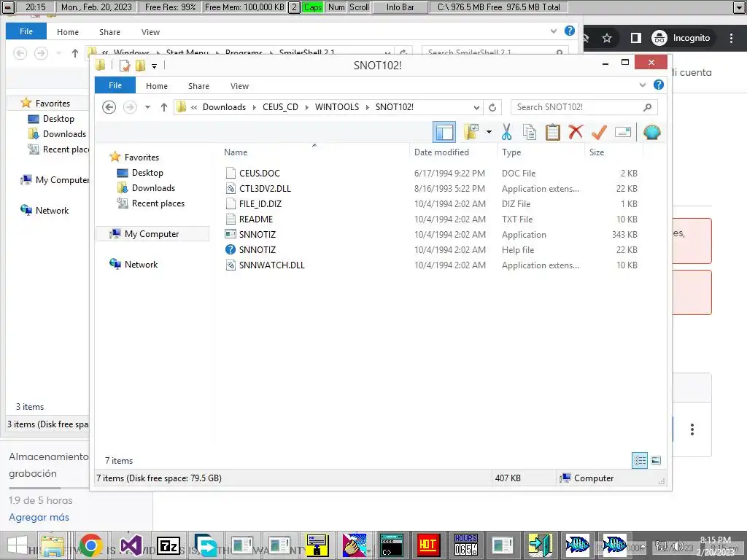Image resolution: width=747 pixels, height=560 pixels.
Task: Click CEUS_CD in the address breadcrumb
Action: [x=280, y=107]
